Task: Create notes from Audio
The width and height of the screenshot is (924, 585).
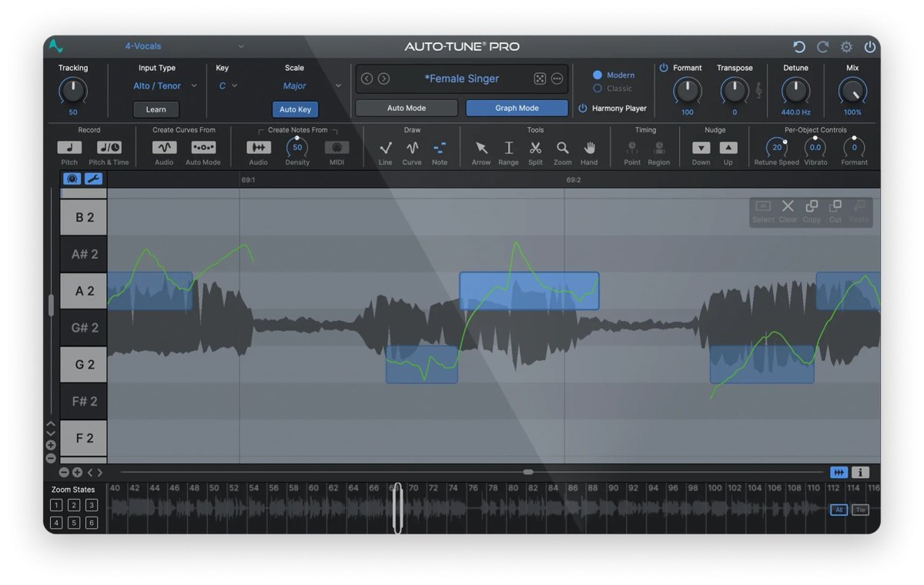Action: [x=259, y=148]
